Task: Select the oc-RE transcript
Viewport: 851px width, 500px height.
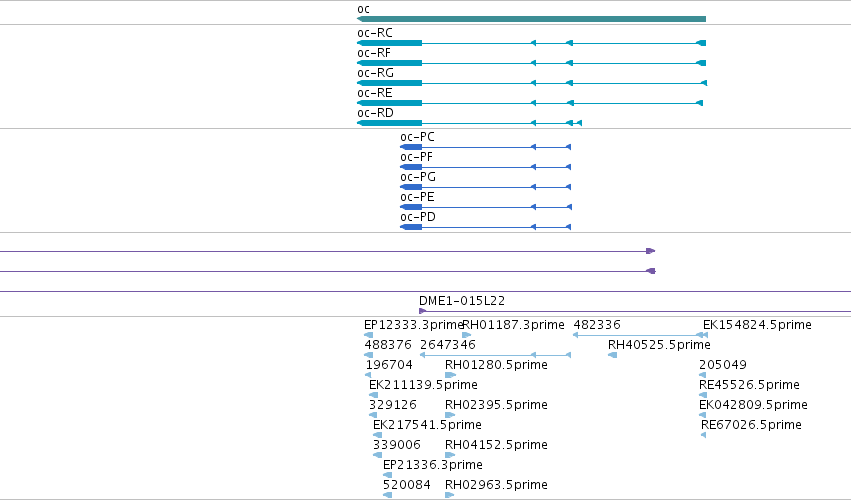Action: 530,103
